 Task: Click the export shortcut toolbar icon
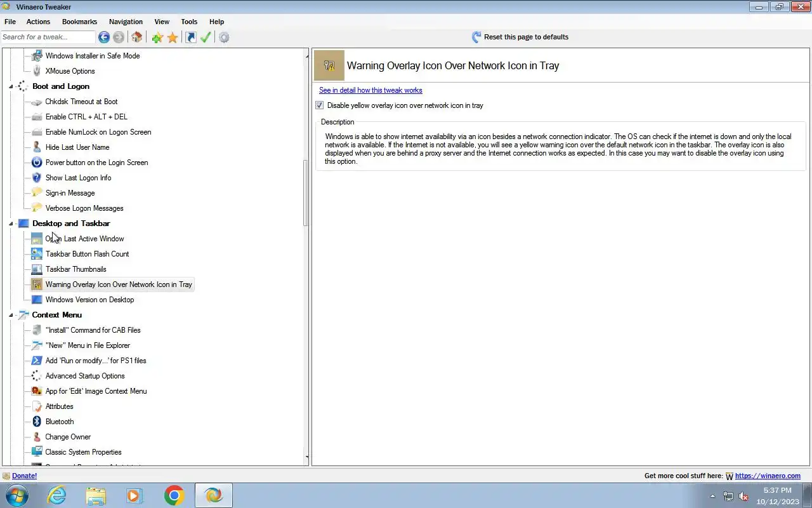click(x=190, y=37)
